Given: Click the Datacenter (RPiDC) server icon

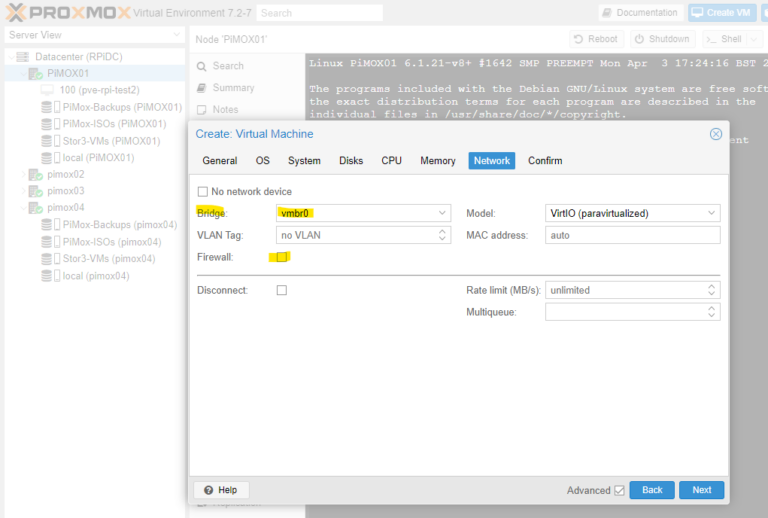Looking at the screenshot, I should [x=23, y=57].
